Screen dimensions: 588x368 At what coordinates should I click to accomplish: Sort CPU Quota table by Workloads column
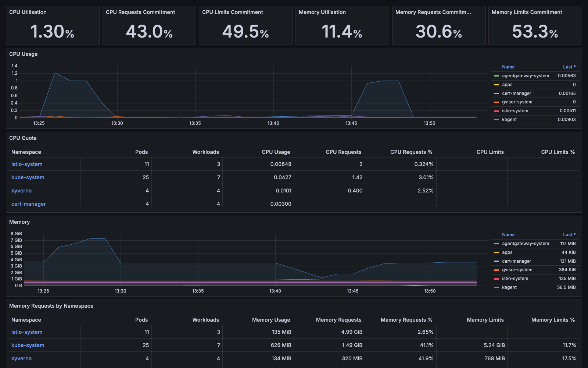(206, 152)
